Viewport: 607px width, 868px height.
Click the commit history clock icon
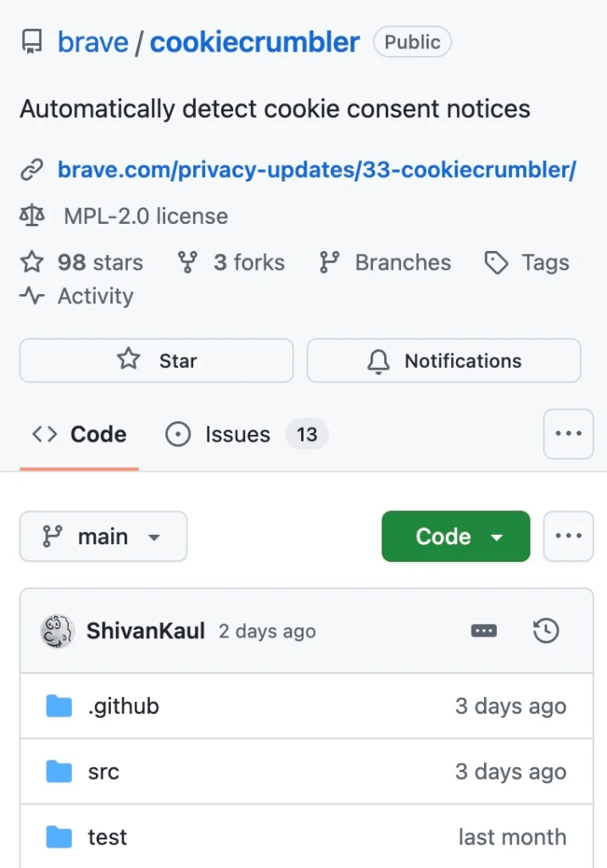pos(546,631)
